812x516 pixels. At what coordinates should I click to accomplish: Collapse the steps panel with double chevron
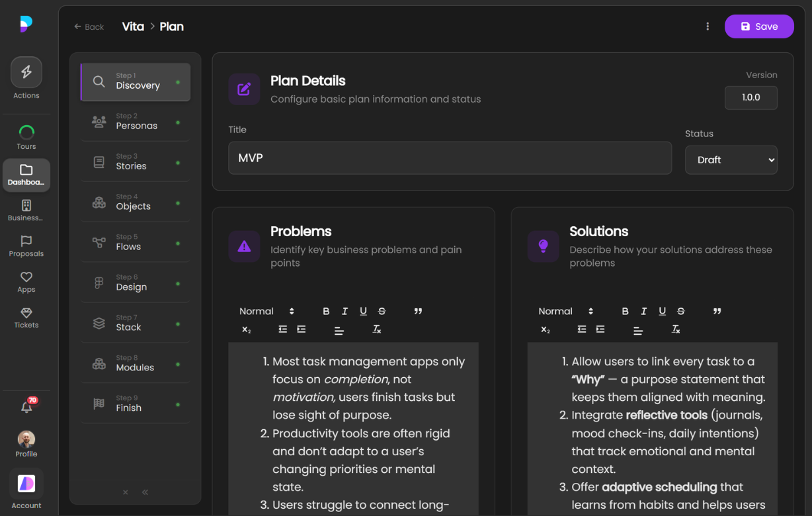click(145, 492)
